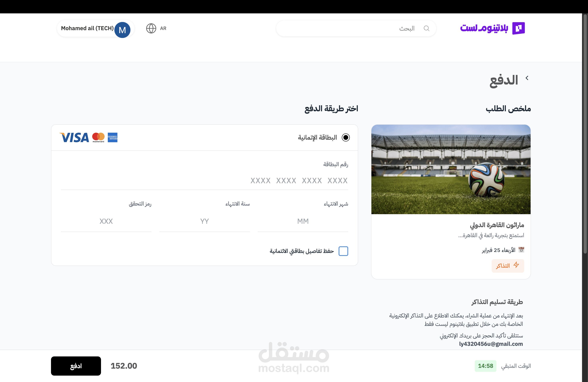The width and height of the screenshot is (588, 382).
Task: Click the lightning icon on التذاكر tag
Action: (x=516, y=265)
